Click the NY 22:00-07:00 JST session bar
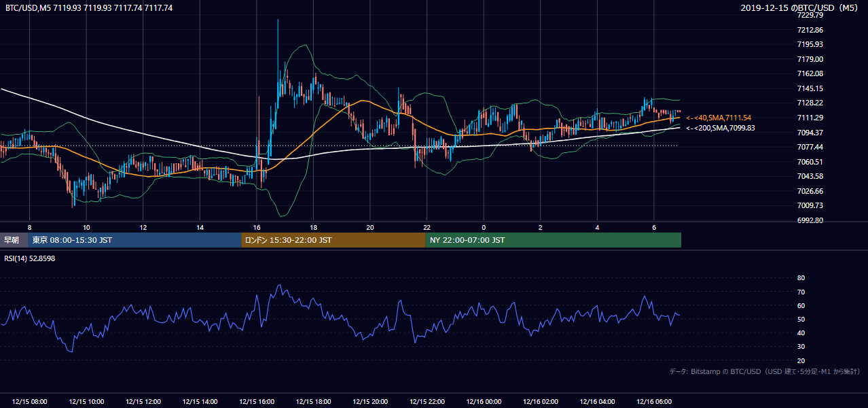The width and height of the screenshot is (868, 408). pos(554,240)
